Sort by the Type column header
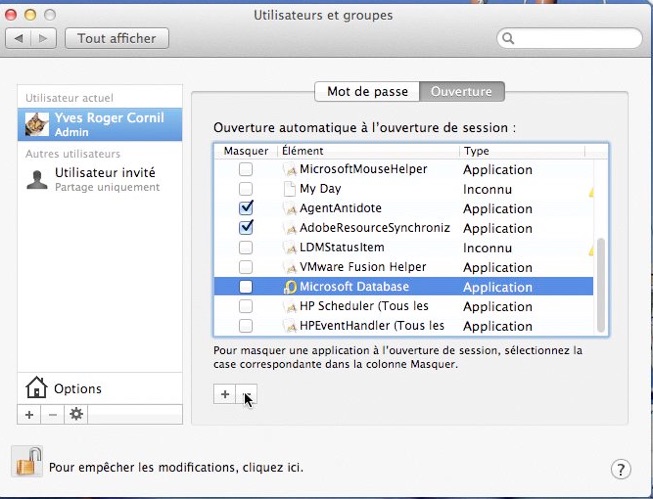 tap(522, 151)
